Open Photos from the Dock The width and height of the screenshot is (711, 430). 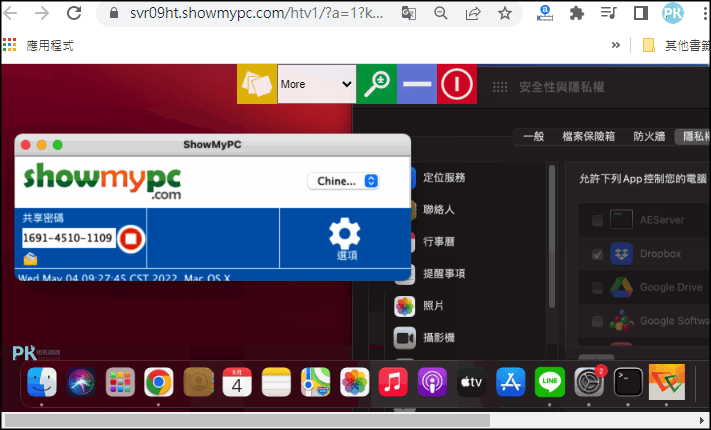355,382
